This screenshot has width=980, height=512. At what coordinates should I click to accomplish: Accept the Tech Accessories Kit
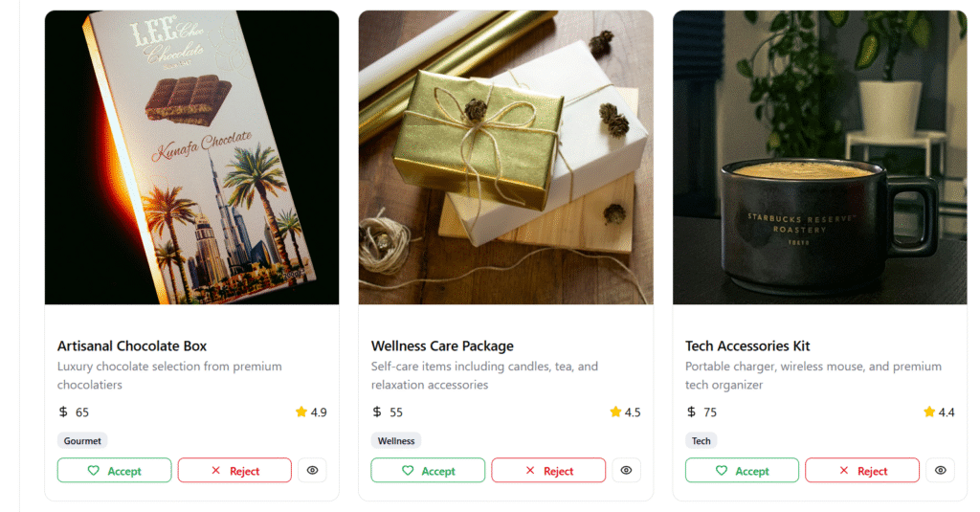point(742,470)
